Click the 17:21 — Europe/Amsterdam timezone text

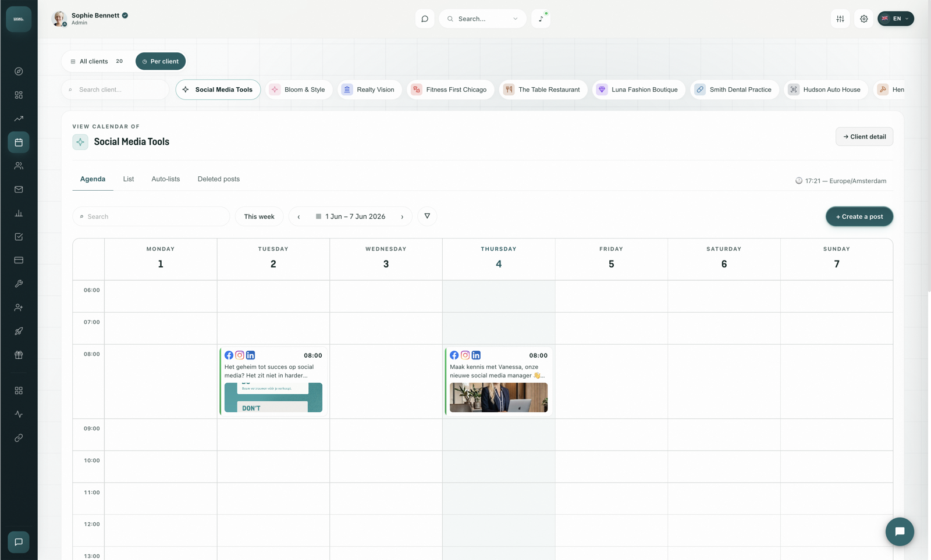[x=845, y=181]
